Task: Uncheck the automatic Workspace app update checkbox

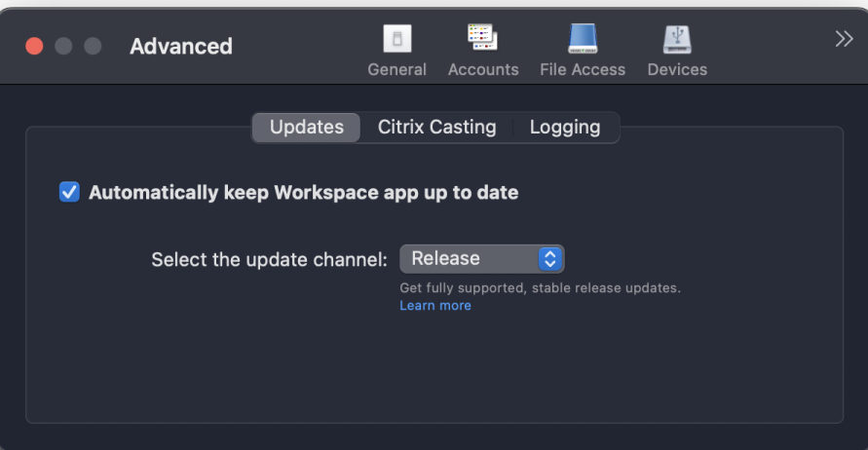Action: [x=69, y=192]
